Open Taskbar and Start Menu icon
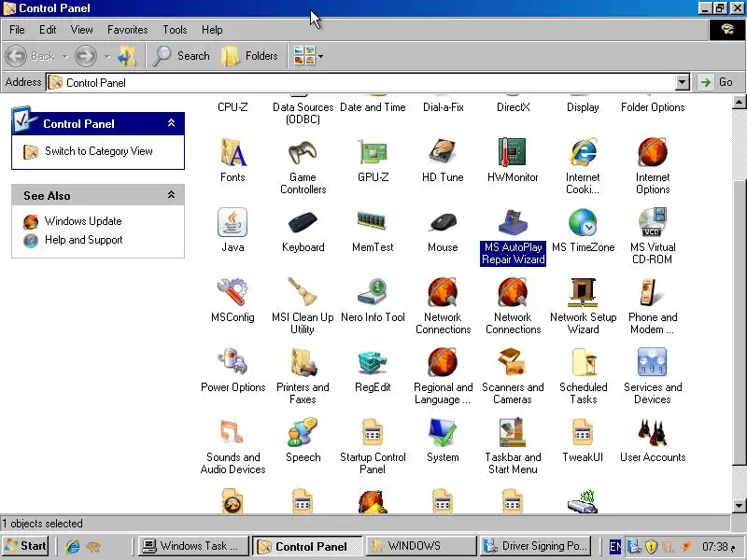 (512, 431)
